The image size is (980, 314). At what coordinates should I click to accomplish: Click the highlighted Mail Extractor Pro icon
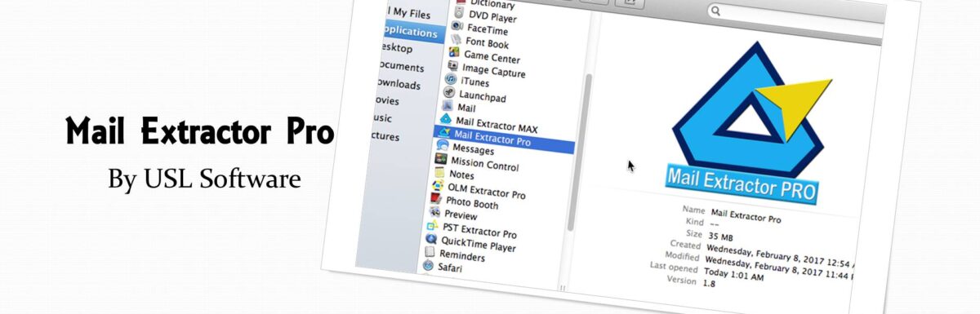click(x=444, y=132)
